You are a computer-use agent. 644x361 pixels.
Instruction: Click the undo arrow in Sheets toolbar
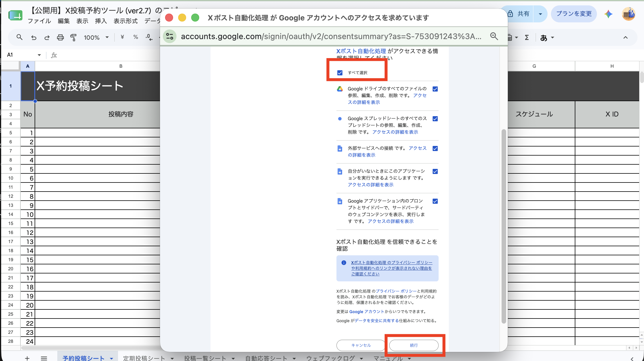(x=34, y=37)
